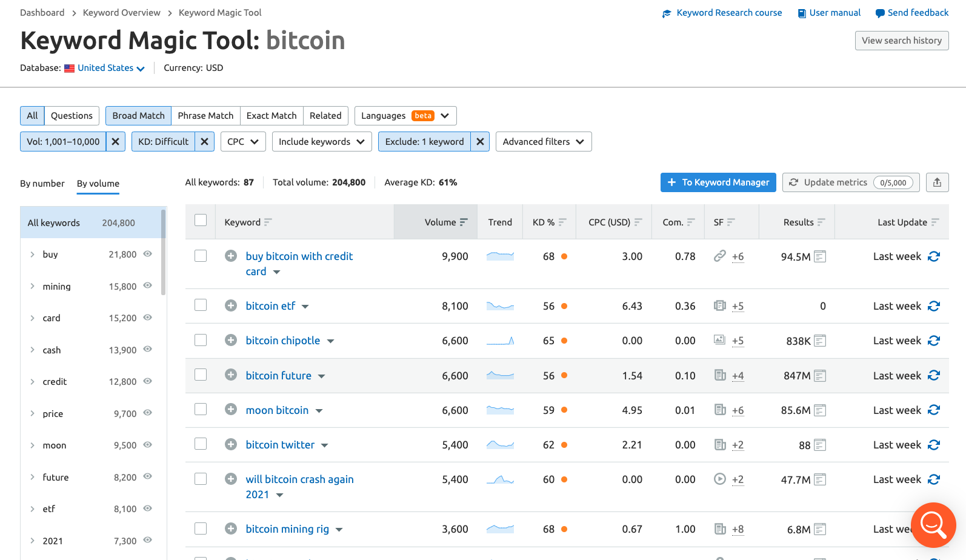Select the Phrase Match tab
The image size is (966, 560).
pyautogui.click(x=205, y=116)
